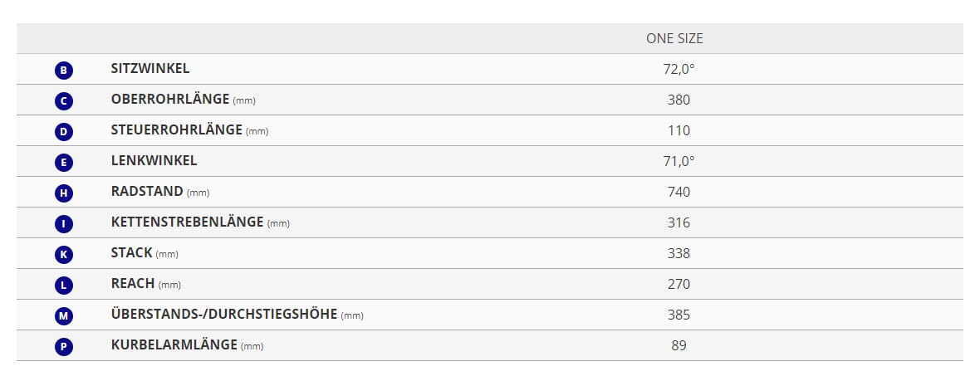Click the KETTENSTREBENLÄNGE label

[x=187, y=222]
